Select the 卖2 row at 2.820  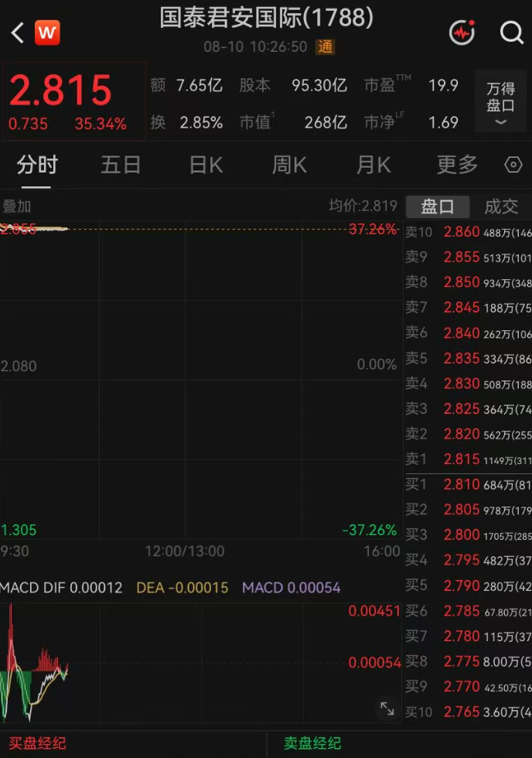tap(468, 434)
